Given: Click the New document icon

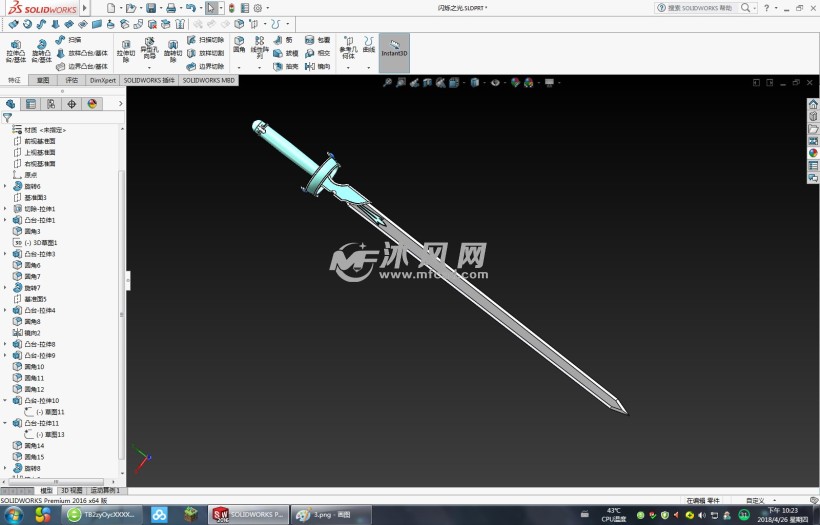Looking at the screenshot, I should [111, 8].
